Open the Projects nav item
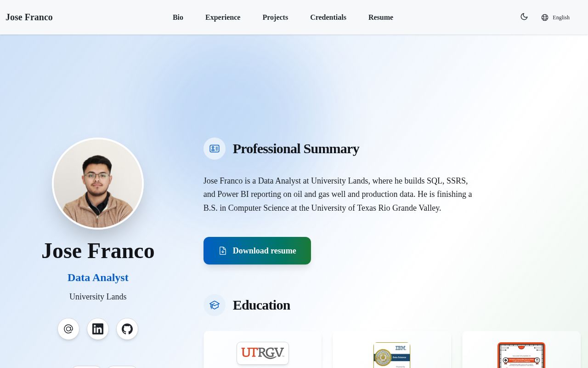The image size is (588, 368). pos(275,17)
